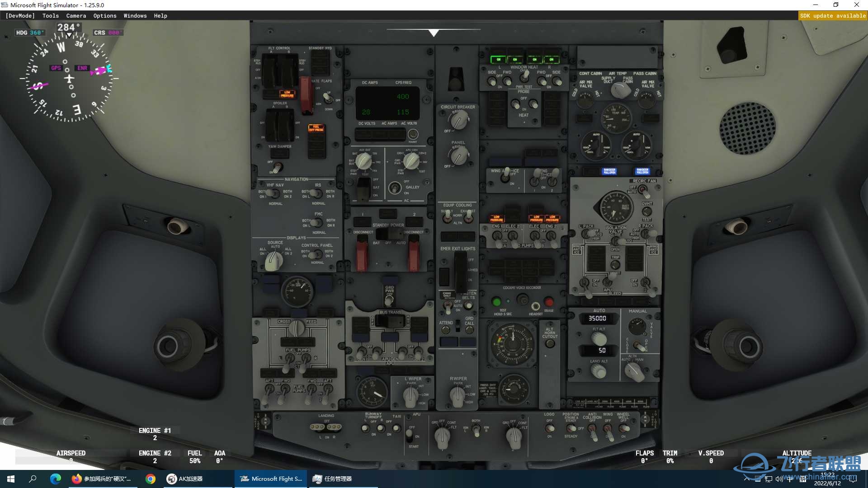Push the MAINT button
The width and height of the screenshot is (868, 488).
point(413,134)
